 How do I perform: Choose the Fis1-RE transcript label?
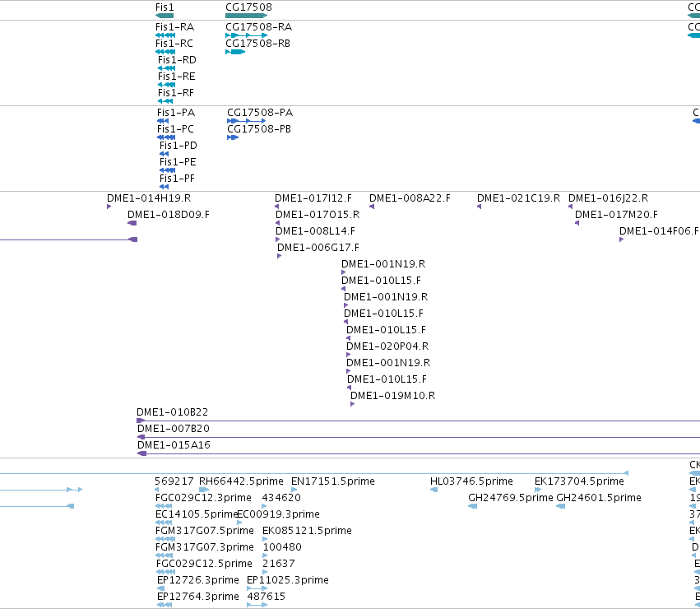tap(176, 77)
